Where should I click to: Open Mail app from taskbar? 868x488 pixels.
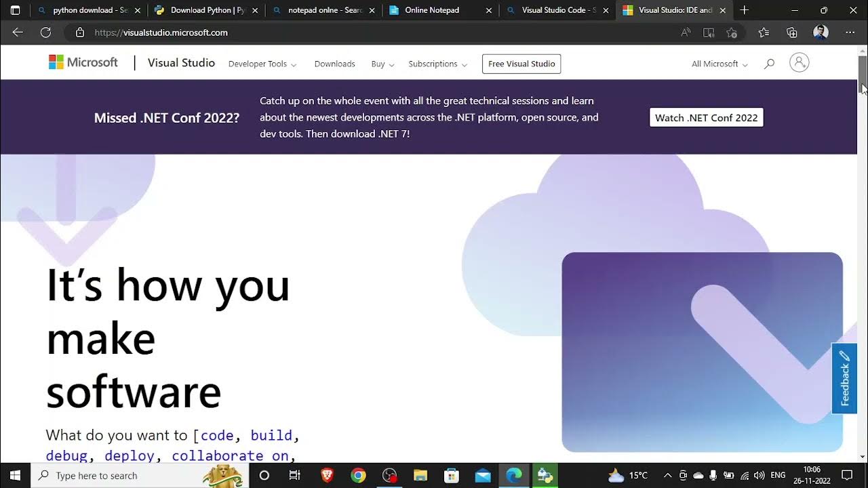point(483,475)
